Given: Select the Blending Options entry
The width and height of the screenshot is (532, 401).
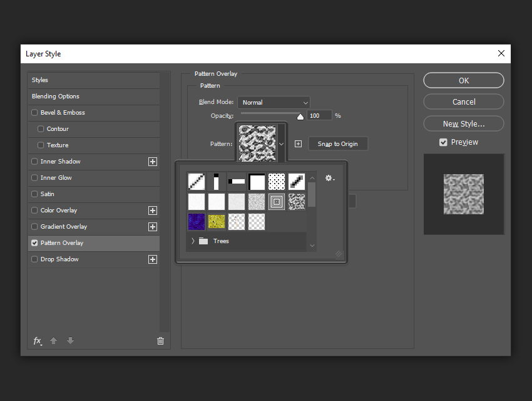Looking at the screenshot, I should click(x=94, y=96).
